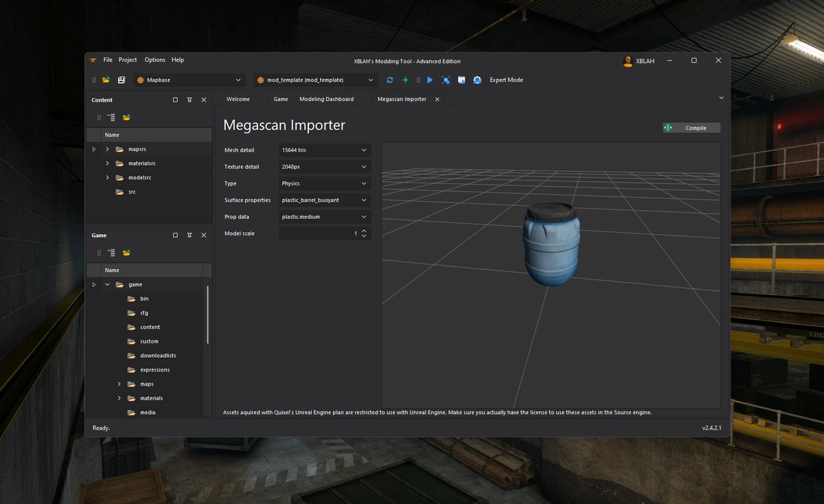Click the Game panel vertical scrollbar

pyautogui.click(x=207, y=314)
